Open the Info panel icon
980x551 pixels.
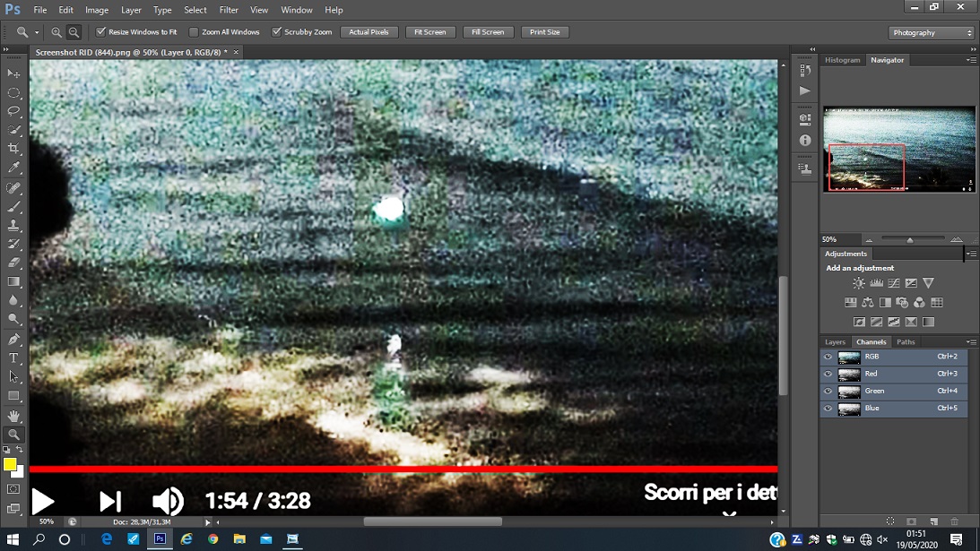click(x=804, y=141)
